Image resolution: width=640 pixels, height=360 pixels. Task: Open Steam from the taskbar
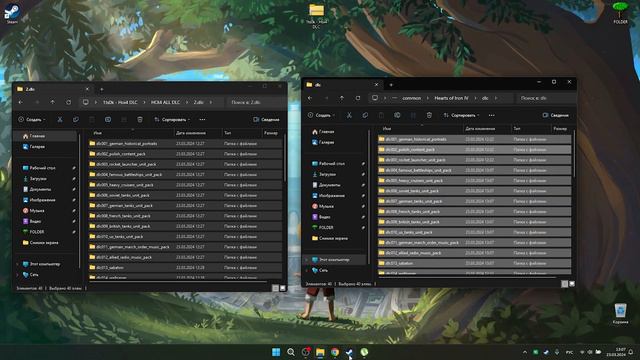[x=349, y=352]
